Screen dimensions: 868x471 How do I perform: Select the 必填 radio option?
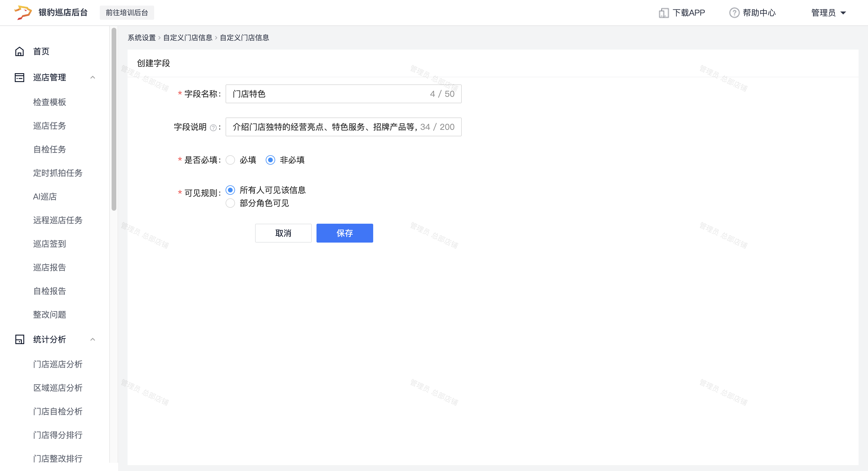click(231, 160)
